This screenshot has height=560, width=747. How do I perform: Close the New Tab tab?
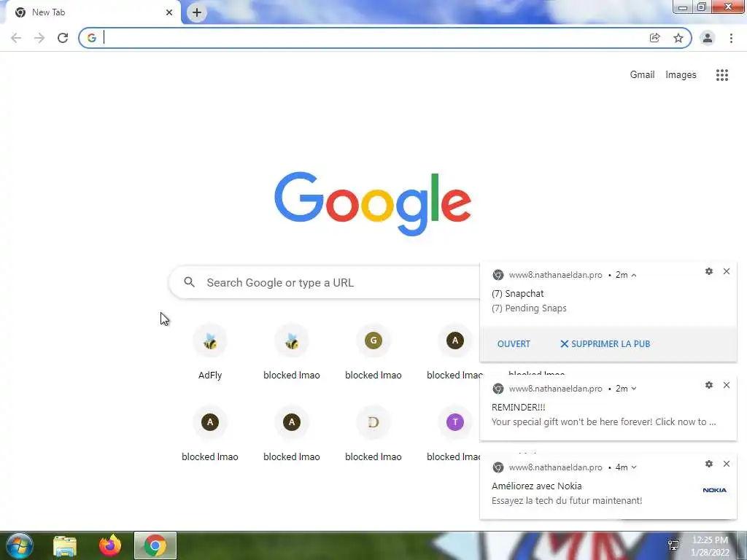(x=169, y=12)
